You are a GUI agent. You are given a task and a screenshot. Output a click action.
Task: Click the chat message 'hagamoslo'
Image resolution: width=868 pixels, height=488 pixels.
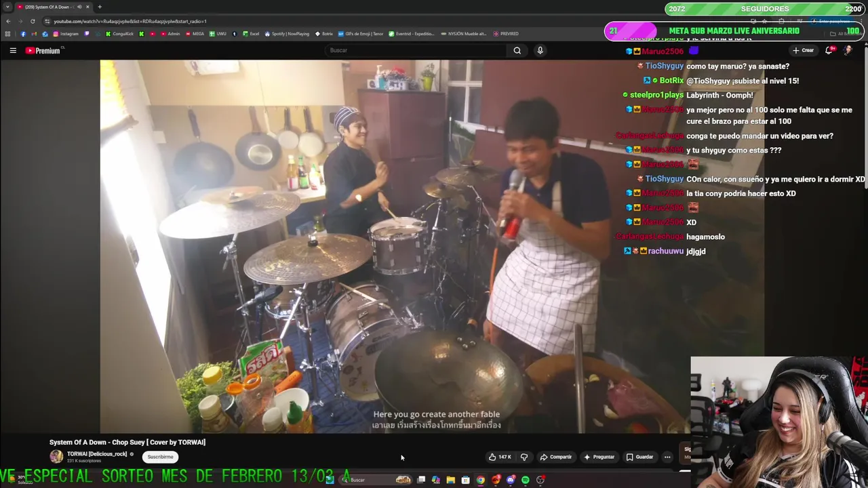click(705, 237)
